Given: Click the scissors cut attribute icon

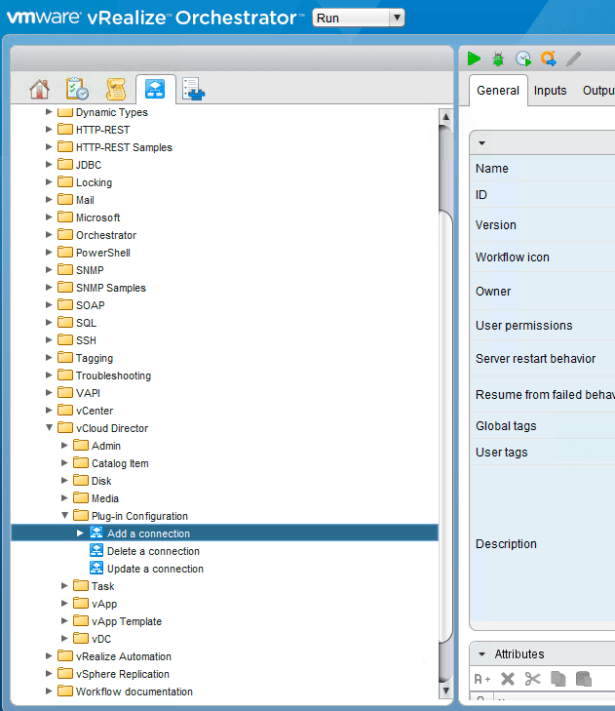Looking at the screenshot, I should [x=532, y=679].
